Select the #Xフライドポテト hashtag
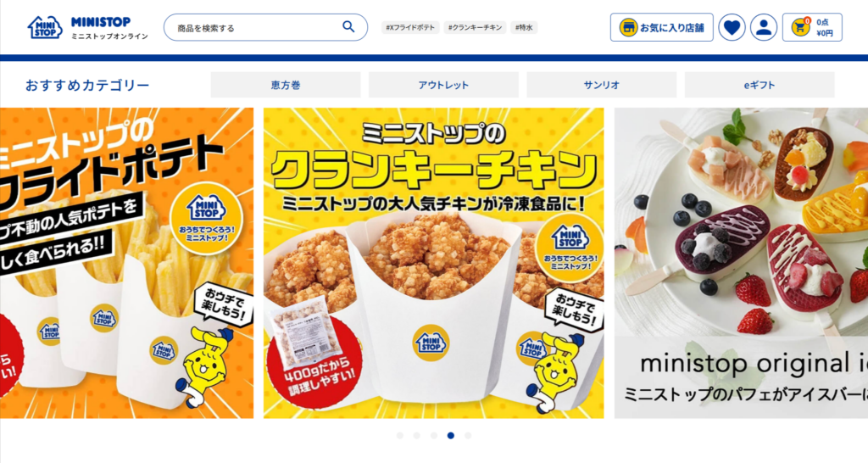The image size is (868, 463). pos(410,27)
